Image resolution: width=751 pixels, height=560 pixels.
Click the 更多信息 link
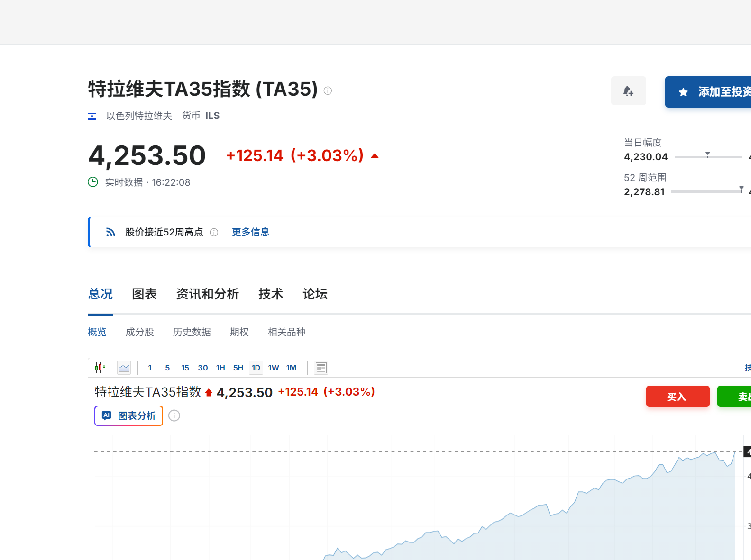250,232
